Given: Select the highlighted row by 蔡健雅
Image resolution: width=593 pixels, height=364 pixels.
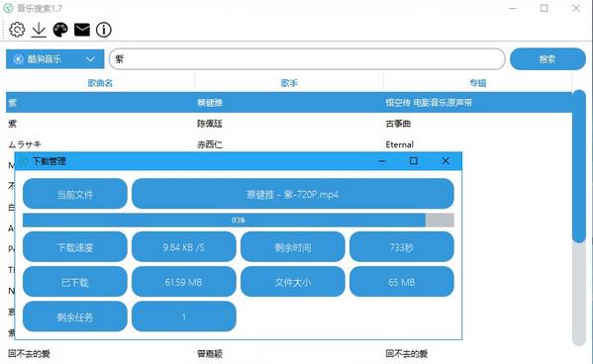Looking at the screenshot, I should [x=288, y=103].
